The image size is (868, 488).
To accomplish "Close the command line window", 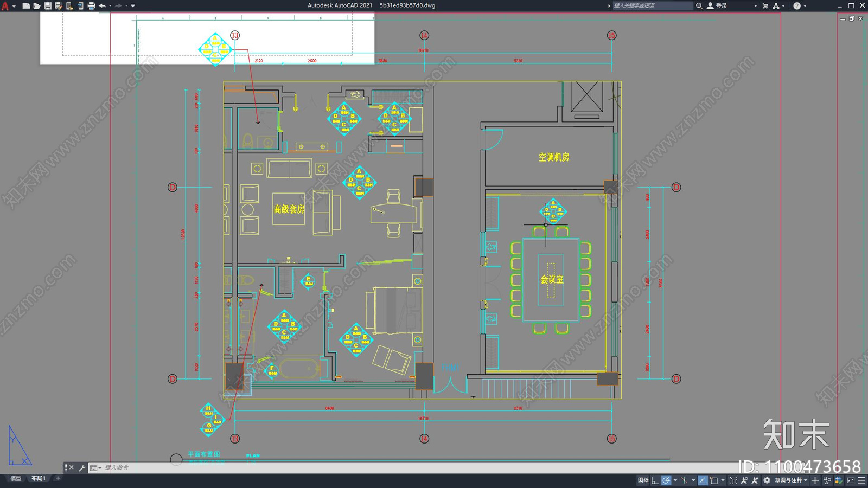I will pos(72,467).
